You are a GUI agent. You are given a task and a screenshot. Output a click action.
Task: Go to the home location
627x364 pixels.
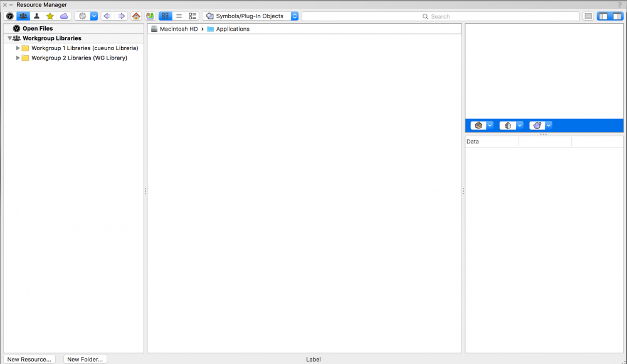136,16
